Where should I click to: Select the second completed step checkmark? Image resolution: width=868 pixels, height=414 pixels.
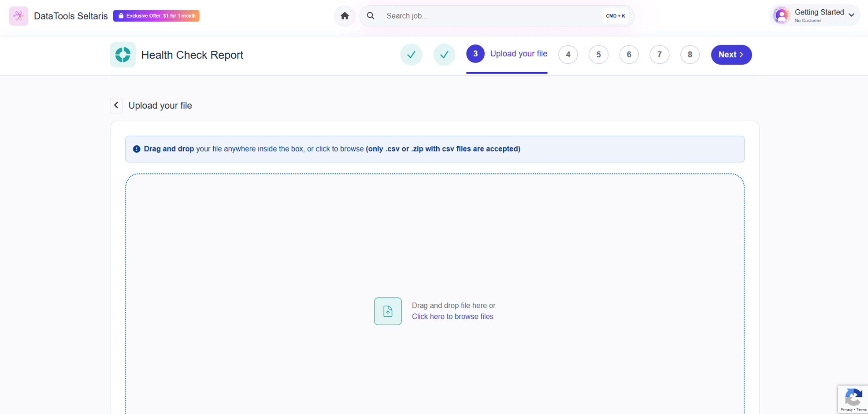pos(444,55)
